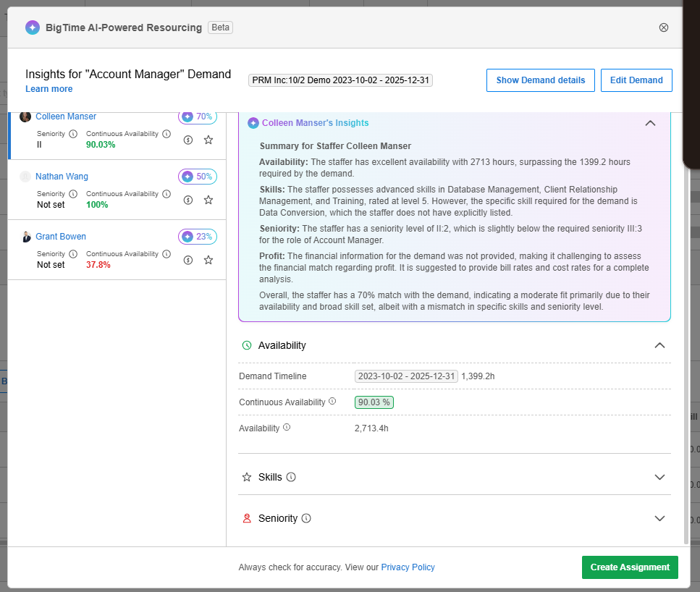Click Colleen Manser's dollar rate icon
The image size is (700, 592).
click(188, 140)
